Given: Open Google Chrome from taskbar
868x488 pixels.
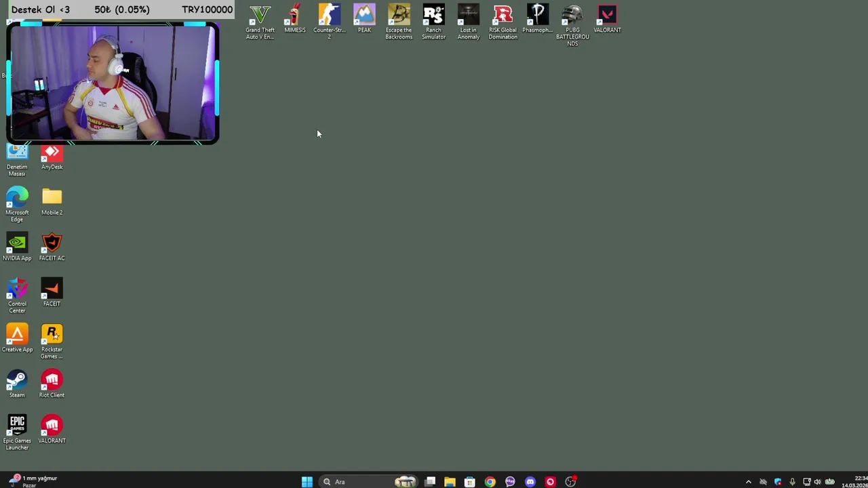Looking at the screenshot, I should click(490, 482).
